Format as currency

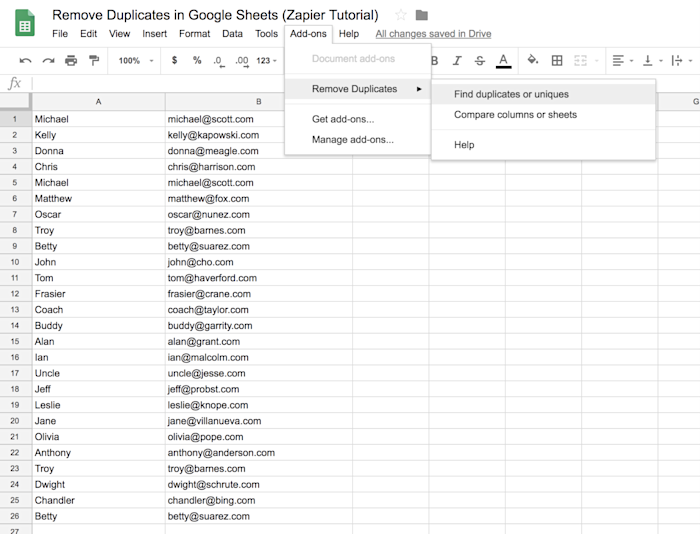click(175, 60)
